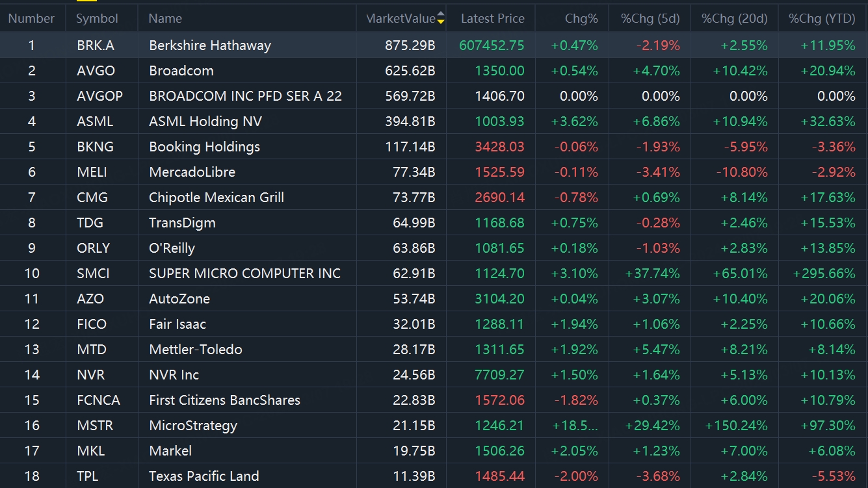The height and width of the screenshot is (488, 868).
Task: Sort by Latest Price column
Action: 492,18
